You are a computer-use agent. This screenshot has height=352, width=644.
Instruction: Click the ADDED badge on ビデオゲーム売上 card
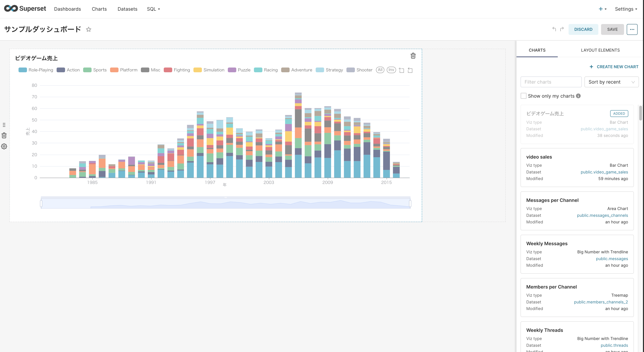click(619, 113)
